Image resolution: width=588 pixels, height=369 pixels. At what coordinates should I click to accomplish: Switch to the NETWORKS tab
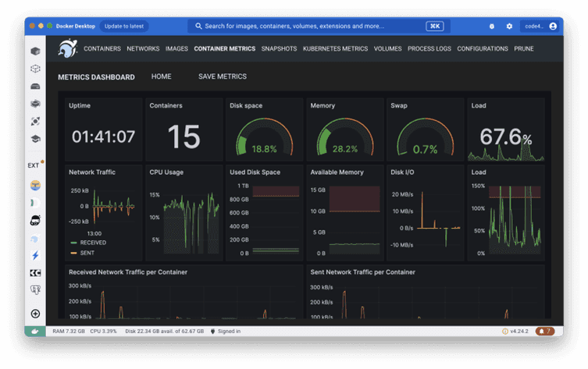[143, 48]
